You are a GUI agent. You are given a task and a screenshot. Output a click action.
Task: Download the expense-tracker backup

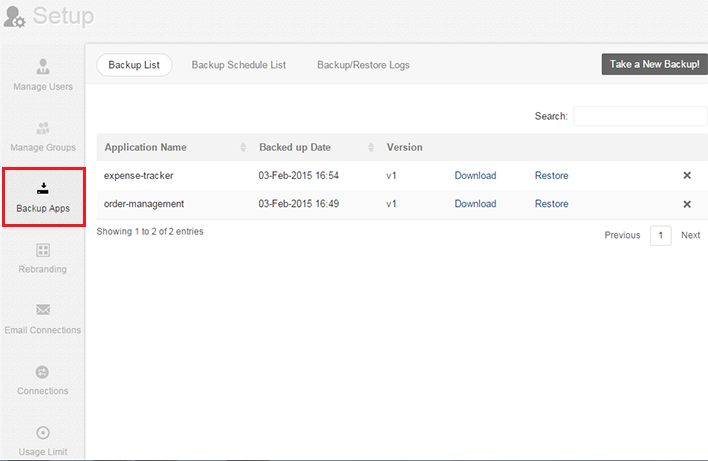(x=475, y=176)
